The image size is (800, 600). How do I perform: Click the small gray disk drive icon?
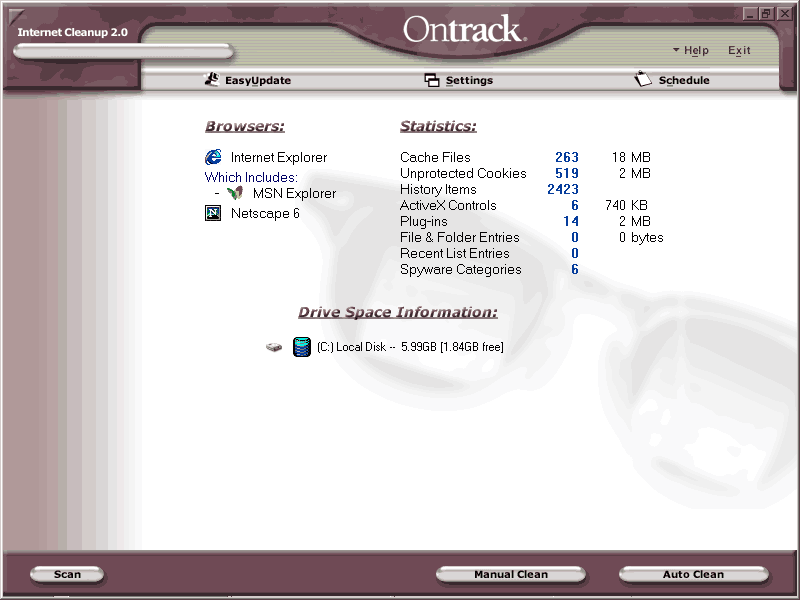pos(274,347)
